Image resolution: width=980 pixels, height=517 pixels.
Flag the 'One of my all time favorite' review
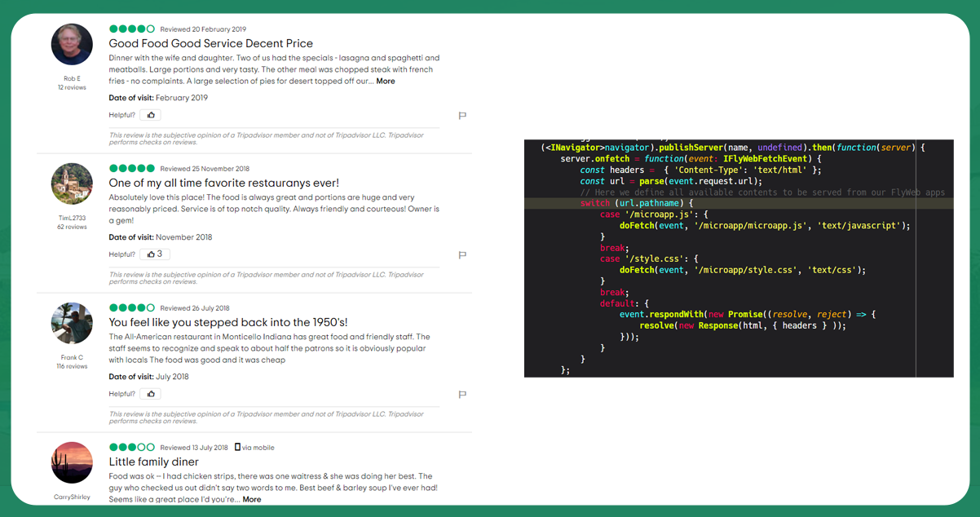(462, 255)
